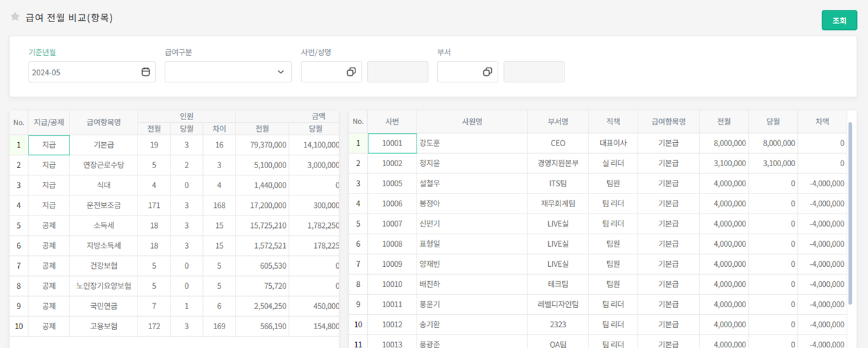The image size is (868, 348).
Task: Open calendar picker for 기준년월
Action: [x=145, y=72]
